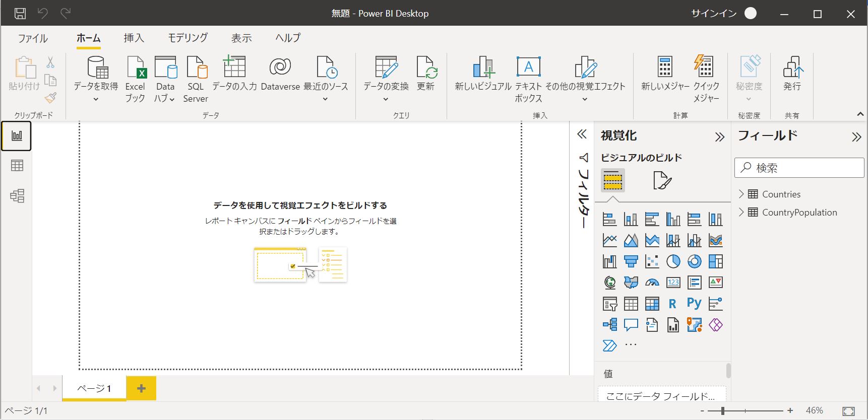Image resolution: width=868 pixels, height=420 pixels.
Task: Select the decomposition tree visual
Action: [x=609, y=325]
